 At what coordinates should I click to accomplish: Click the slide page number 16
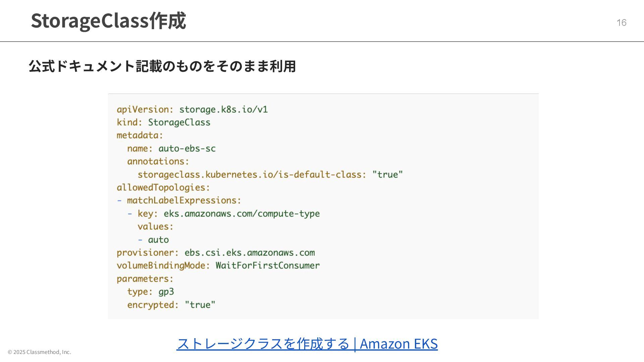(x=621, y=22)
